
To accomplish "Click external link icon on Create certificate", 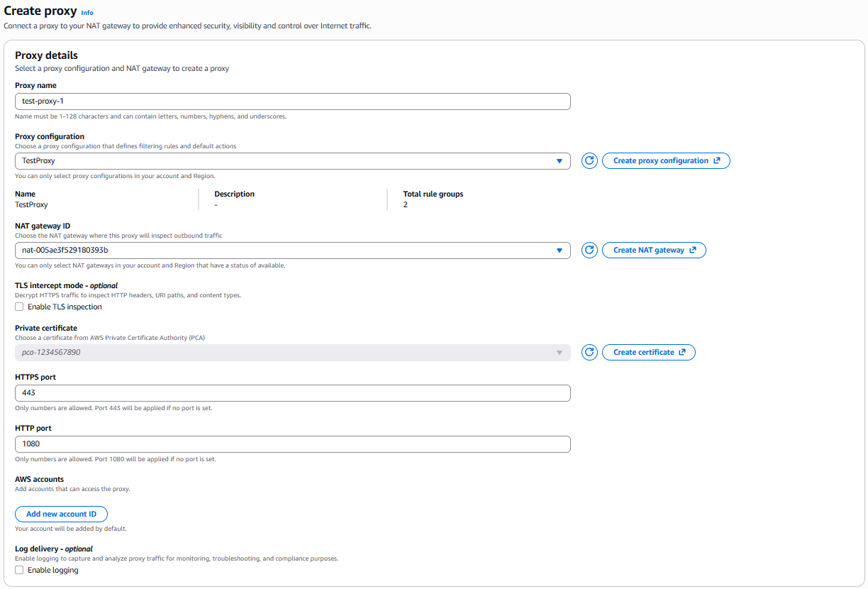I will click(x=682, y=353).
